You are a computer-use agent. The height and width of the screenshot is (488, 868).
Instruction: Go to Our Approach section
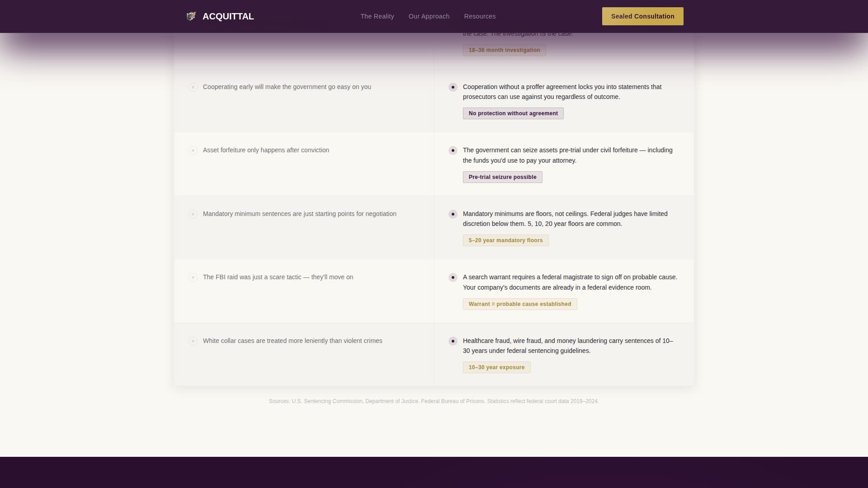click(x=429, y=16)
